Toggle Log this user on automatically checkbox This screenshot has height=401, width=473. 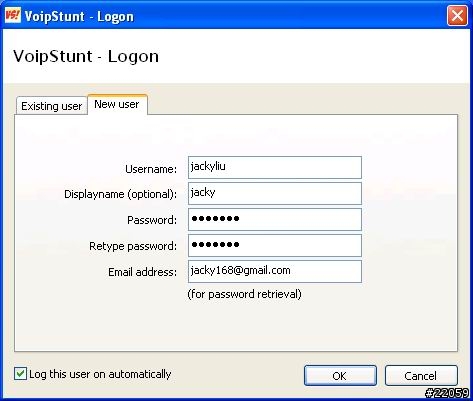20,374
